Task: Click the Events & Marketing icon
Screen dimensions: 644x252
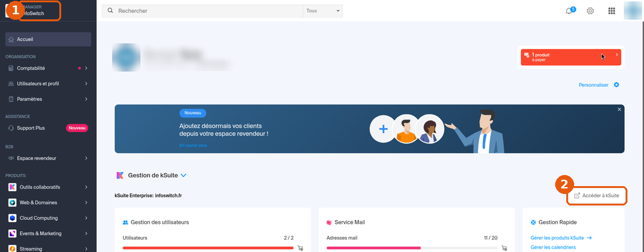Action: click(x=12, y=234)
